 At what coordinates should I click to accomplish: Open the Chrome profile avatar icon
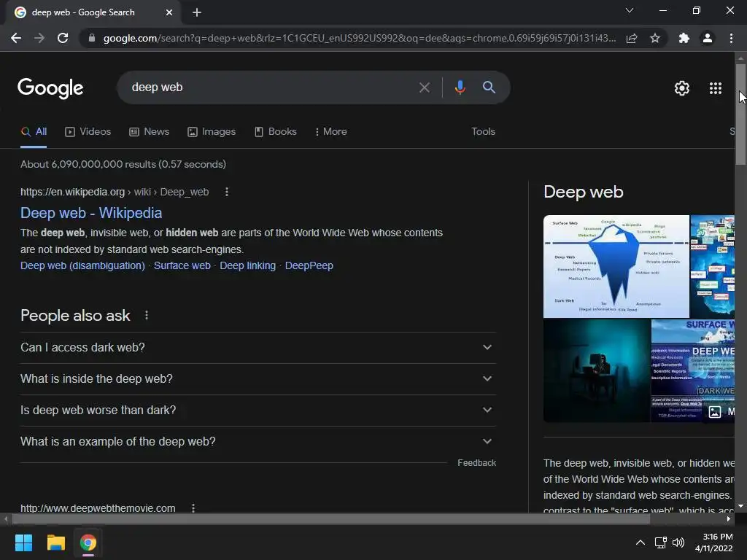click(x=708, y=38)
